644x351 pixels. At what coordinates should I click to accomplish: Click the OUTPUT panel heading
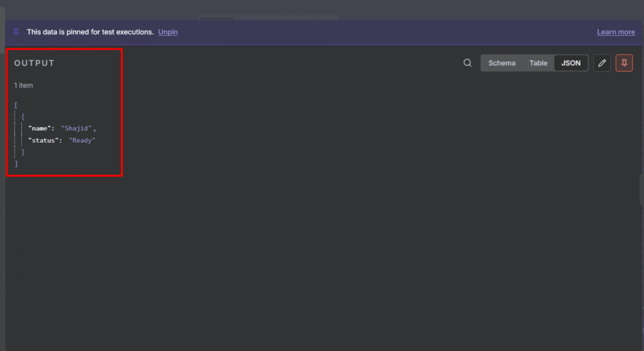[35, 64]
